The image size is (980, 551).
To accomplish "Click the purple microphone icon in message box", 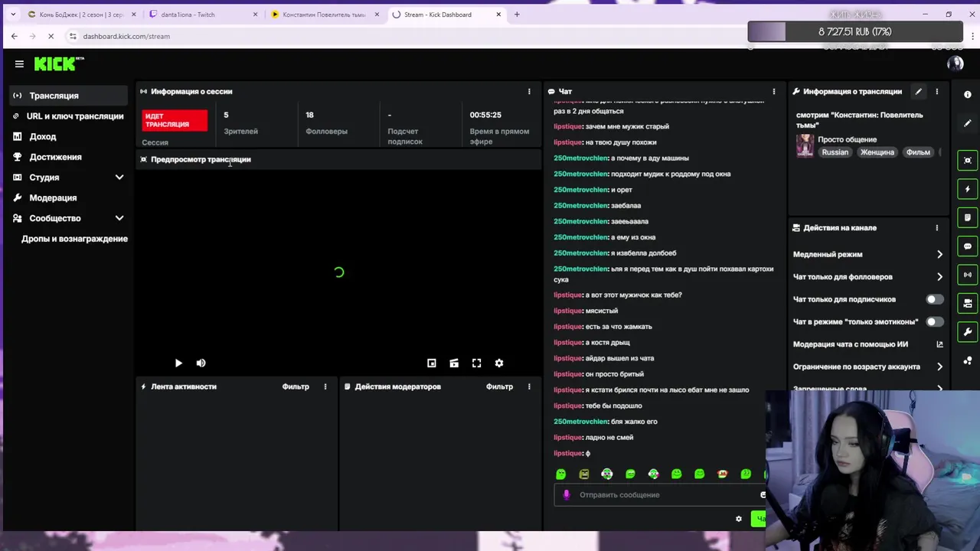I will [x=567, y=494].
